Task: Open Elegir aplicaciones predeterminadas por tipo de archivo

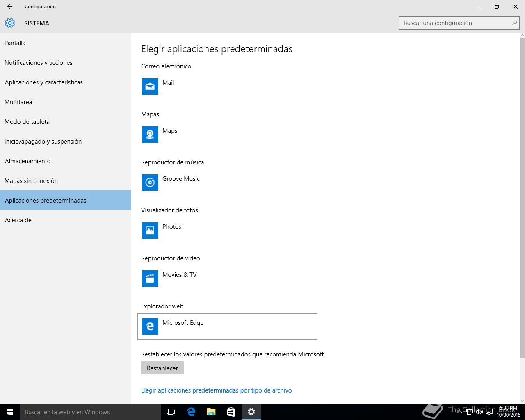Action: pos(217,390)
